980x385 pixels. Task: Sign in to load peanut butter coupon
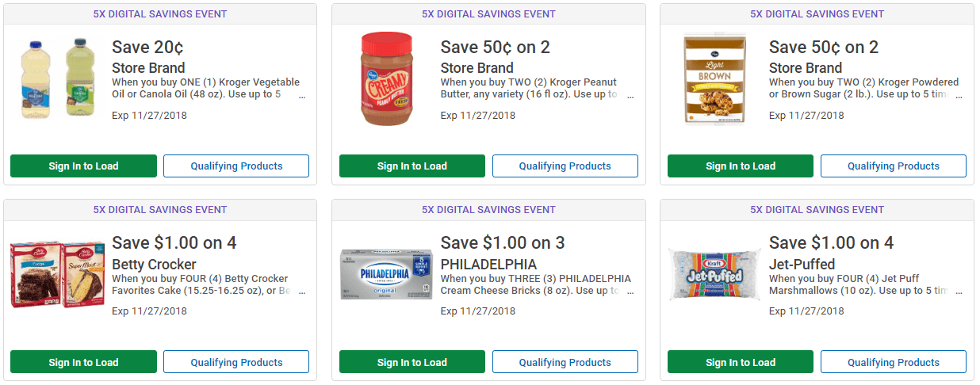click(x=412, y=166)
